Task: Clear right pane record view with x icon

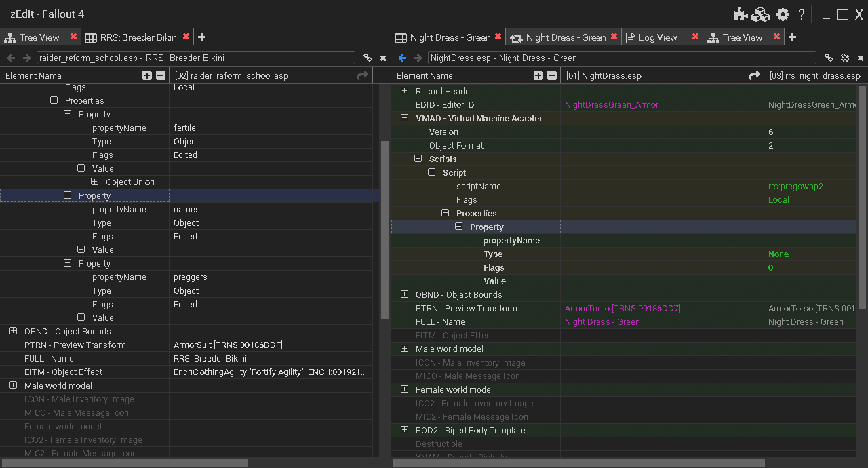Action: point(861,58)
